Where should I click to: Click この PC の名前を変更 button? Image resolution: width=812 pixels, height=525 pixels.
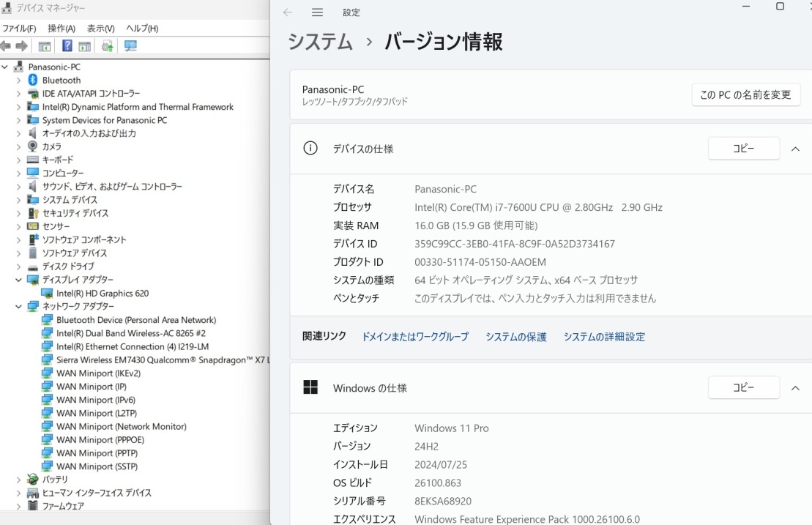[x=745, y=94]
